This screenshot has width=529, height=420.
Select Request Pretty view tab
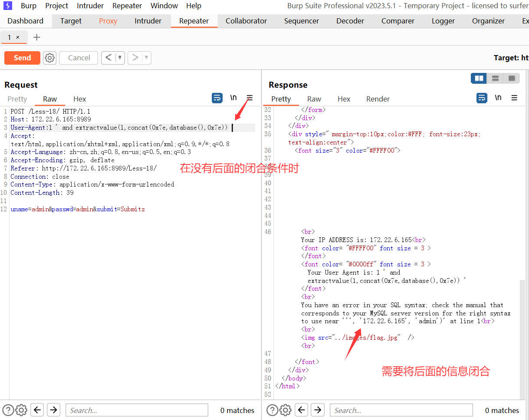17,99
